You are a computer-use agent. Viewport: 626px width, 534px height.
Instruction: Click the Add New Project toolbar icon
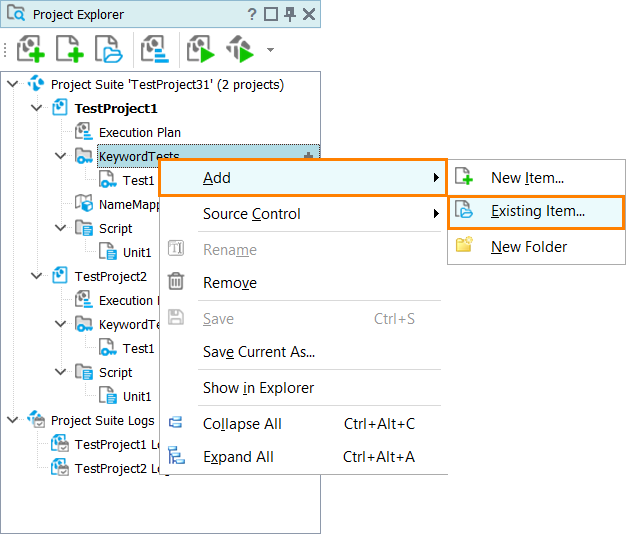[30, 49]
